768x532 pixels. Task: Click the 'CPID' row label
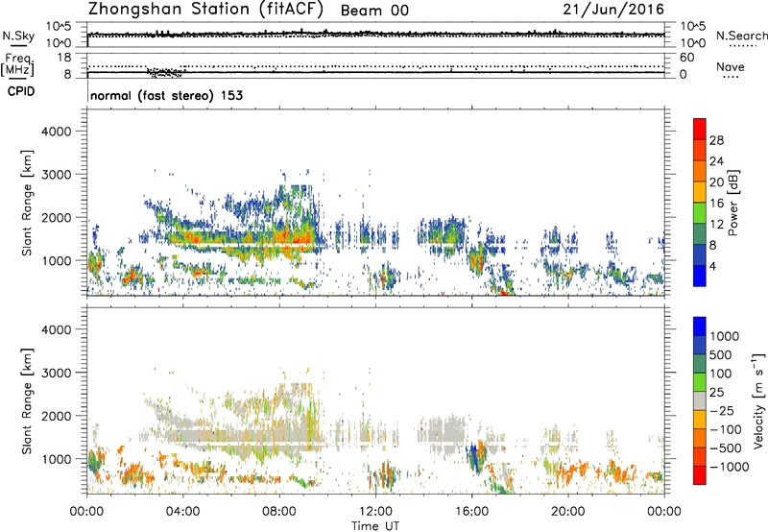point(21,91)
